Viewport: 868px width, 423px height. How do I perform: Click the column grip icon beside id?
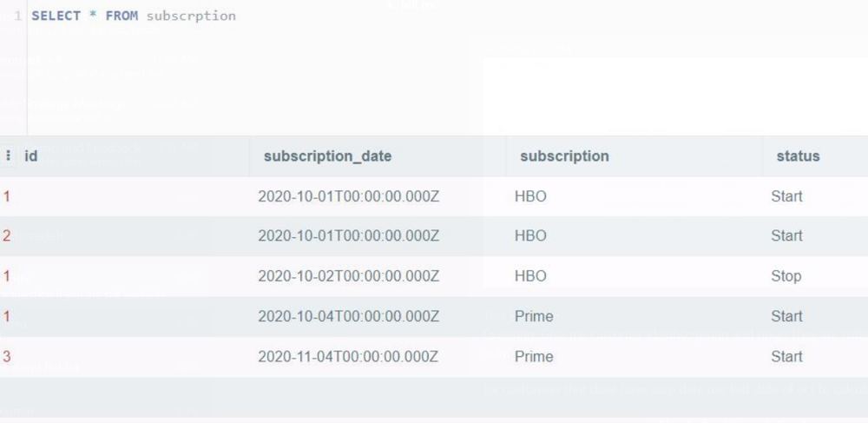[x=9, y=156]
